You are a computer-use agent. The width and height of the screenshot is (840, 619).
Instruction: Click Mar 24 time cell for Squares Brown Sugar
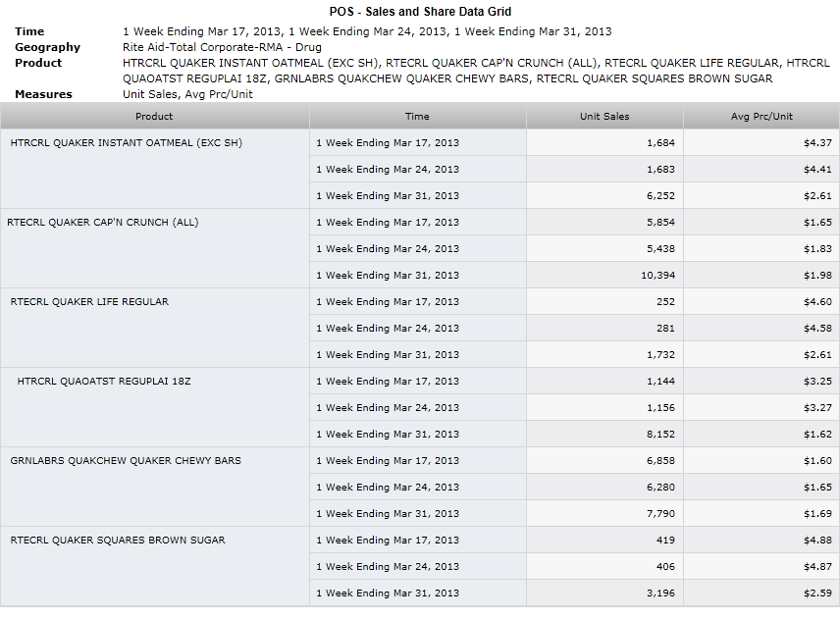tap(418, 567)
